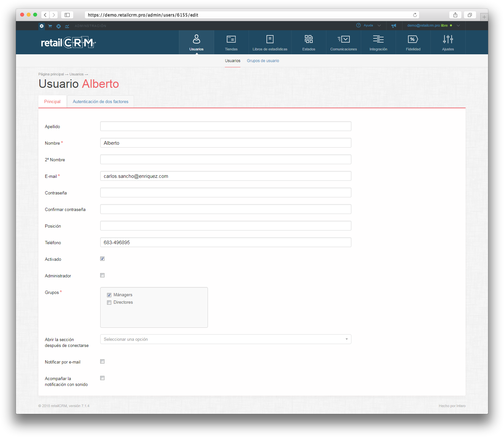Viewport: 504px width, 437px height.
Task: Click the crosshair target icon in top bar
Action: [59, 26]
